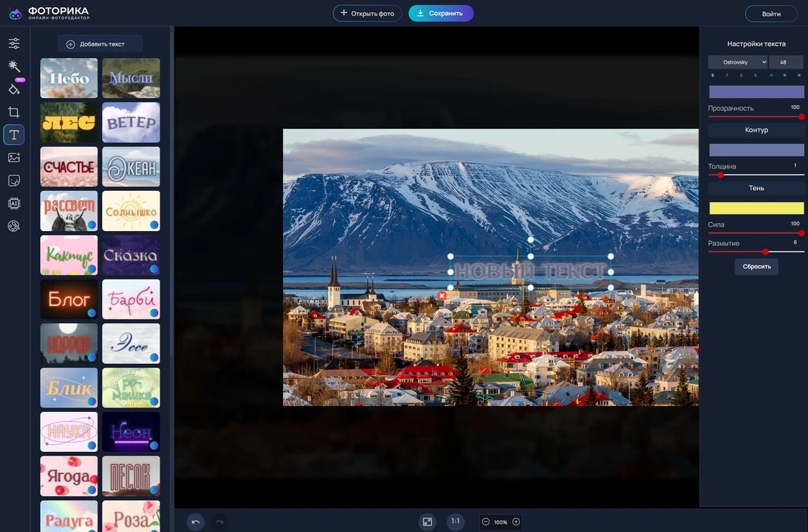Toggle bold text formatting

713,75
